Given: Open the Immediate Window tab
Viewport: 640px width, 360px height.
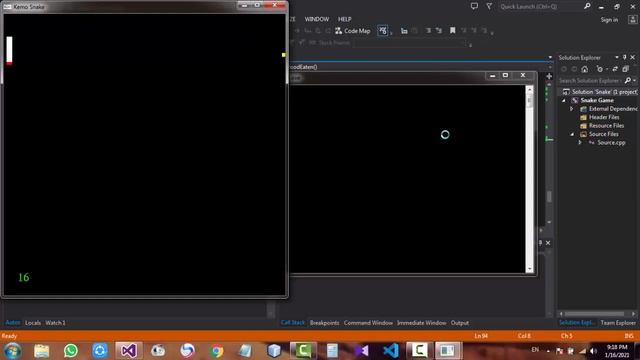Looking at the screenshot, I should pyautogui.click(x=422, y=323).
